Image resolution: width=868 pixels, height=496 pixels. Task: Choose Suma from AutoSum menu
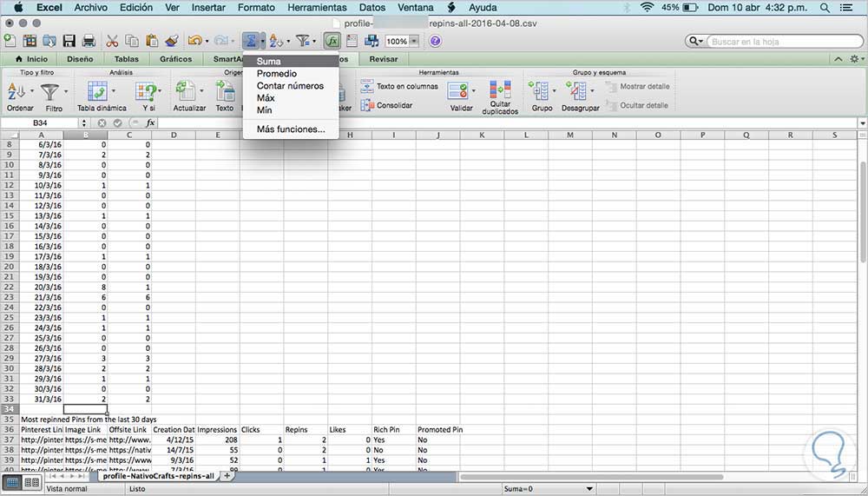(291, 62)
